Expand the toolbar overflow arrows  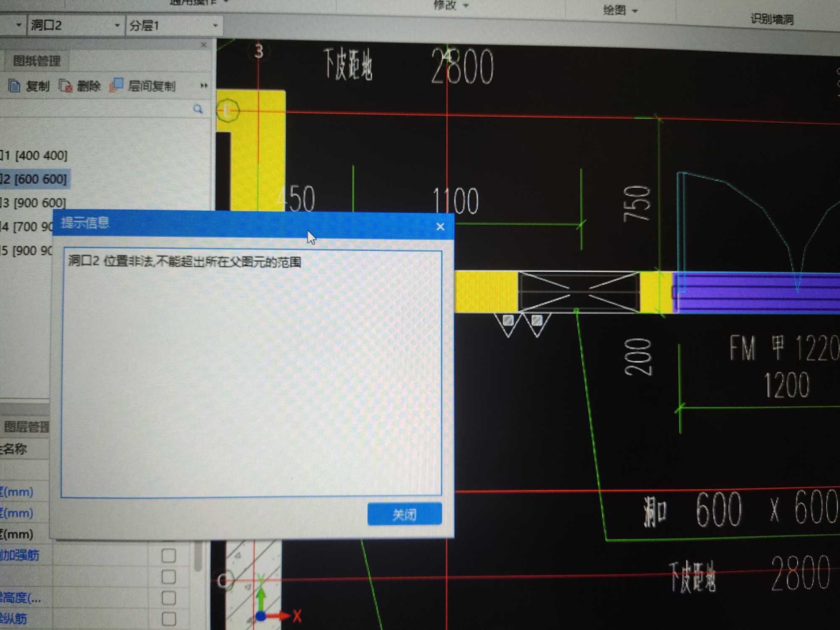[x=204, y=86]
